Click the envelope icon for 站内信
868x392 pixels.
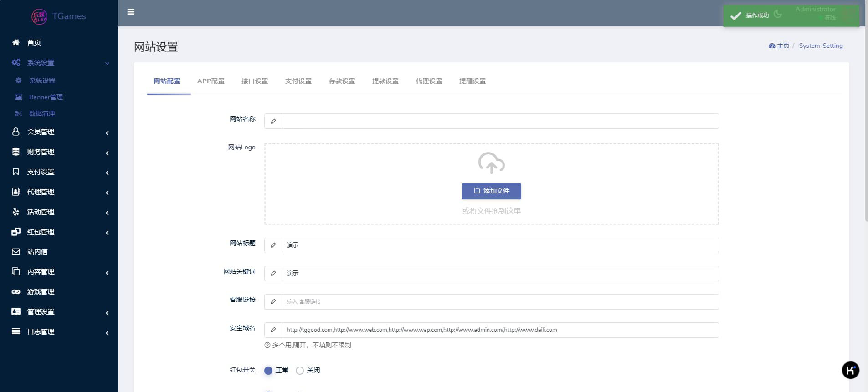(16, 251)
